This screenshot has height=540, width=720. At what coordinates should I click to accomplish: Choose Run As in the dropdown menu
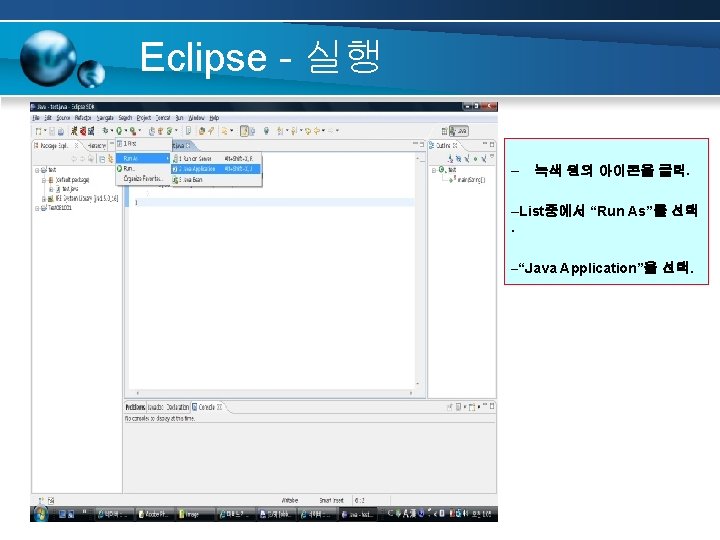click(x=143, y=158)
